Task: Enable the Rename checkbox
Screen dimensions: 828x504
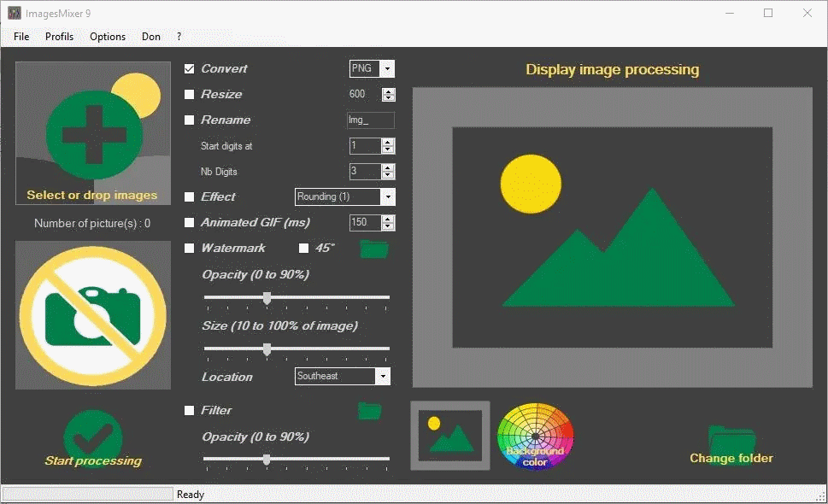Action: pos(189,120)
